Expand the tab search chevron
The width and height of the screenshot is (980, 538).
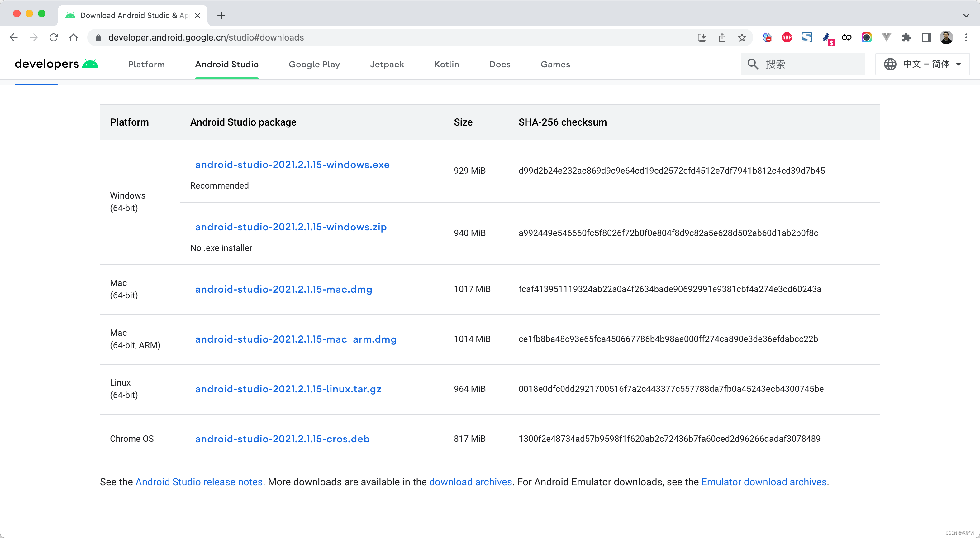[x=966, y=16]
